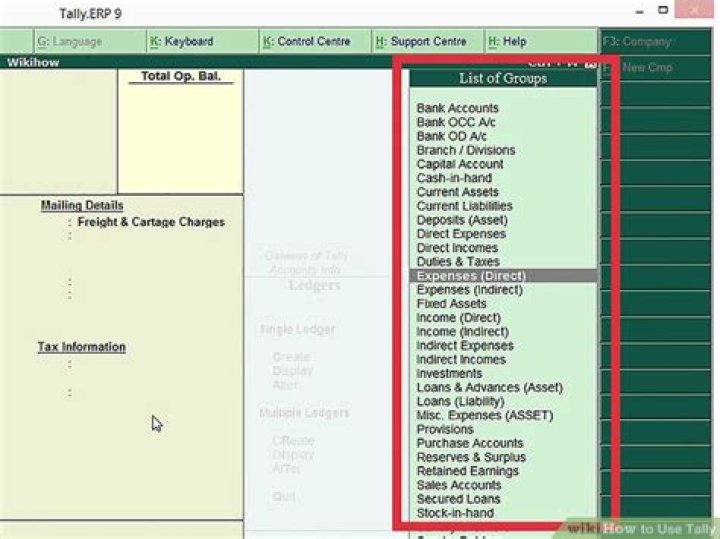Select Income (Direct) group
The height and width of the screenshot is (539, 720).
[458, 318]
